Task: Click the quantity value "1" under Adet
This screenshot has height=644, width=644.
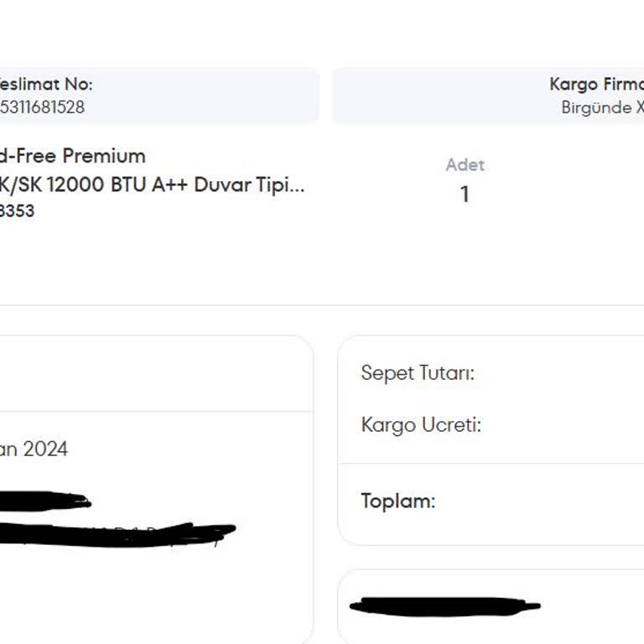Action: [x=465, y=195]
